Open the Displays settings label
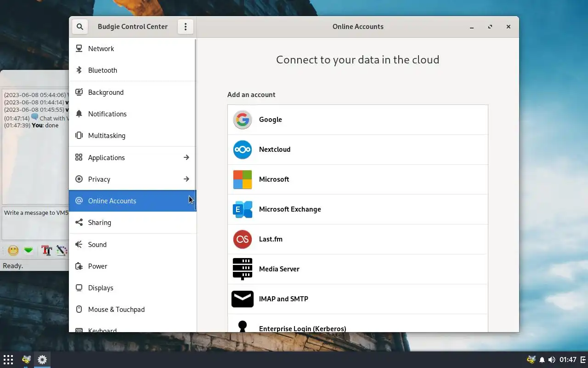Screen dimensions: 588x368 (x=101, y=287)
